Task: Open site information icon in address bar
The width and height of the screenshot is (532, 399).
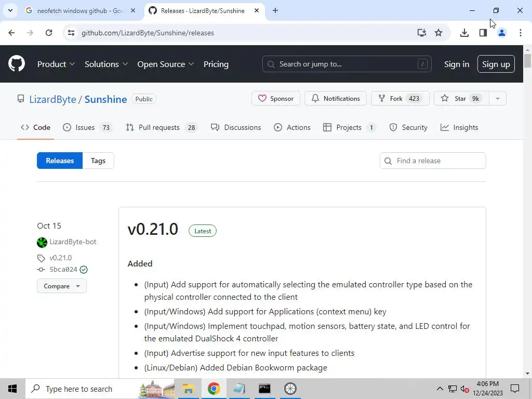Action: click(71, 33)
